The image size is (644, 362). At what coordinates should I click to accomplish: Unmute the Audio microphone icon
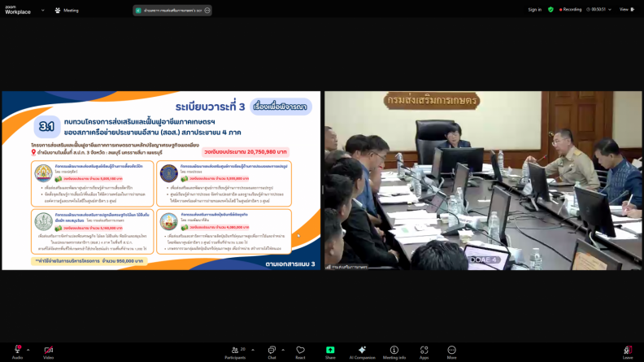coord(17,351)
